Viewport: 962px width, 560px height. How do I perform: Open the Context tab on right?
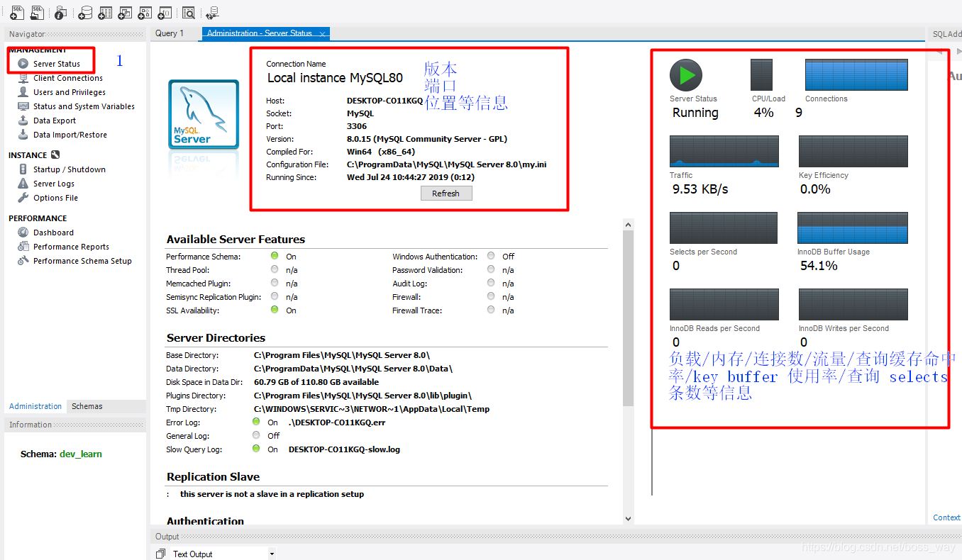pyautogui.click(x=946, y=517)
